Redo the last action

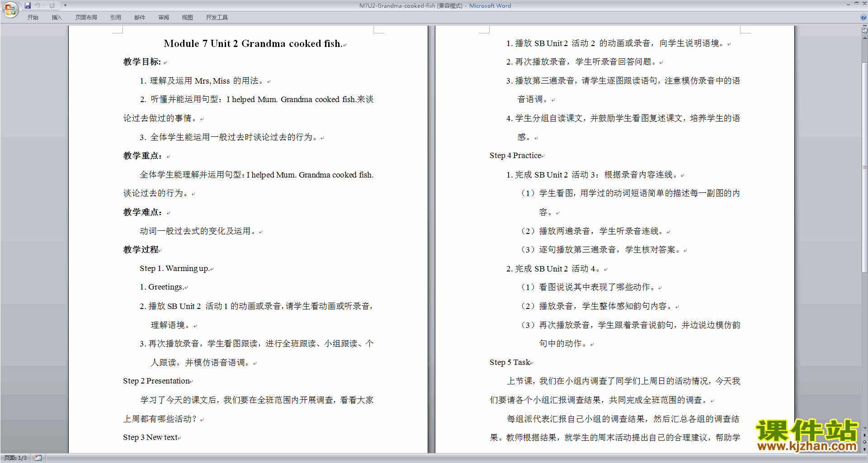pos(52,5)
